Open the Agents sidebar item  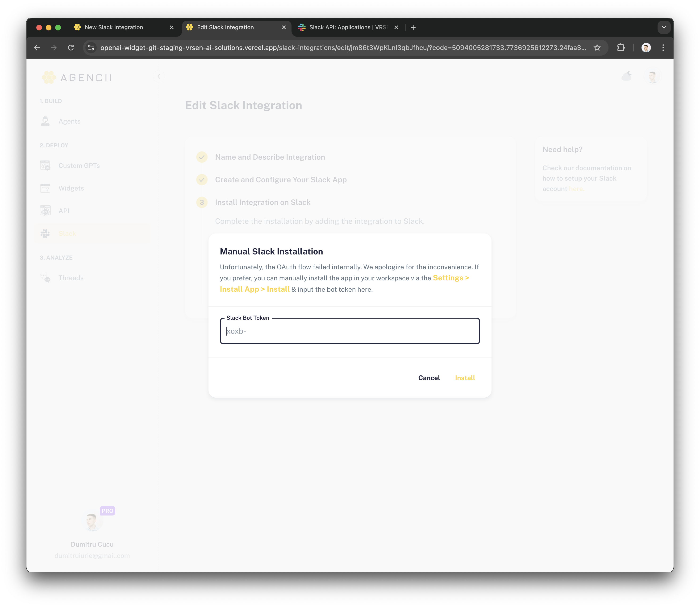[x=69, y=121]
